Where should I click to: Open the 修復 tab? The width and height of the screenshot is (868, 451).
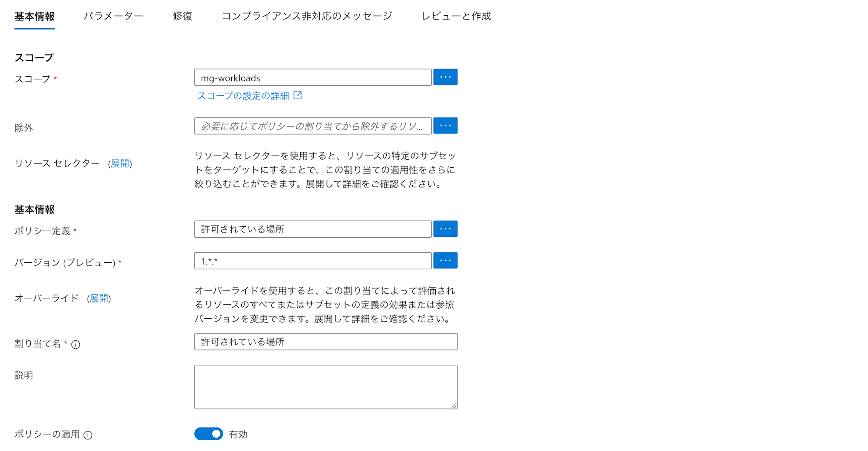click(182, 16)
